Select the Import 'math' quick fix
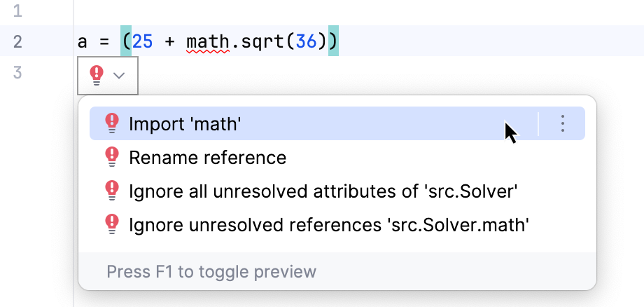 tap(185, 124)
